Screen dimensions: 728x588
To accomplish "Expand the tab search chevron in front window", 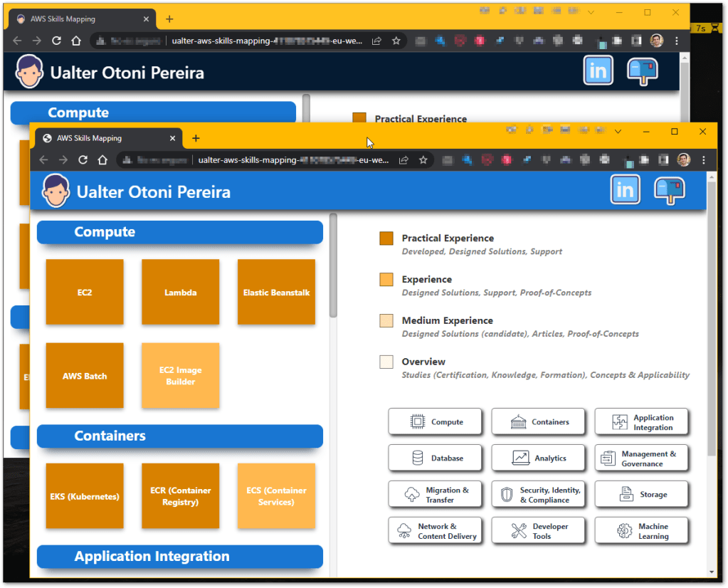I will click(618, 132).
